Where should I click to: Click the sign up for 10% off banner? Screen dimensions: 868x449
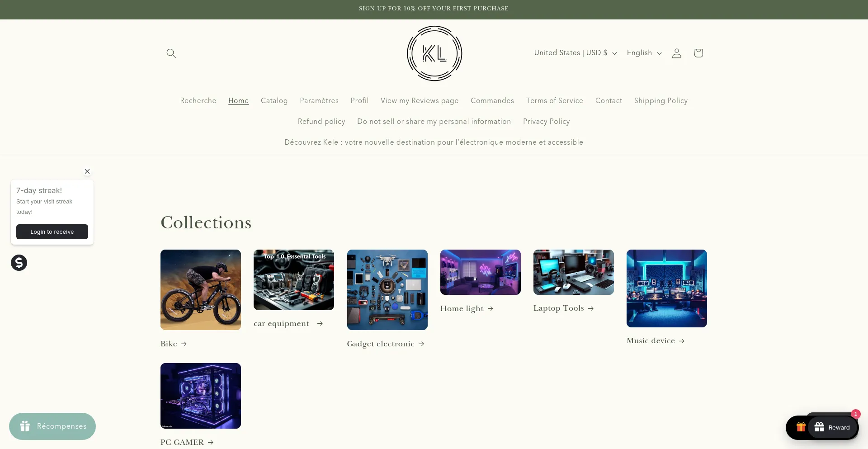pyautogui.click(x=434, y=9)
